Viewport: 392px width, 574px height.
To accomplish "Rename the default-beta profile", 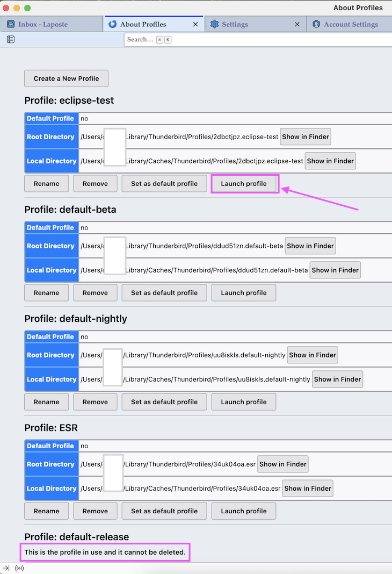I will [46, 292].
